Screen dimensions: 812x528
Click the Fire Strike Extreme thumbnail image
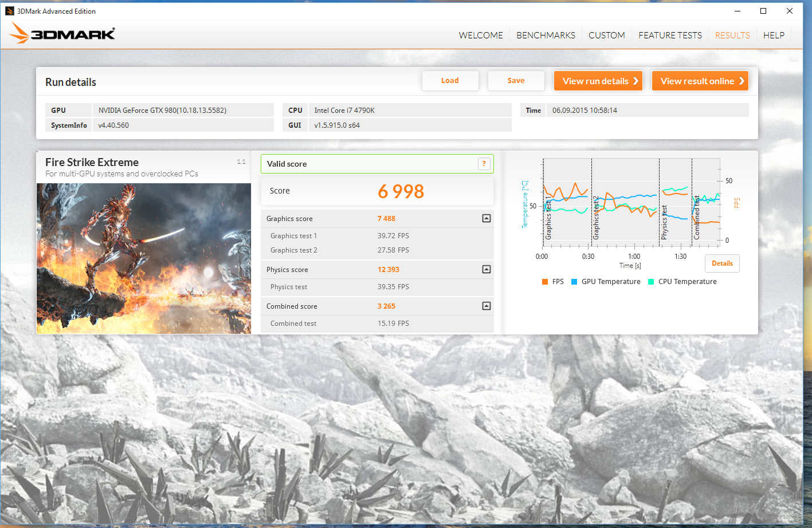click(x=144, y=258)
